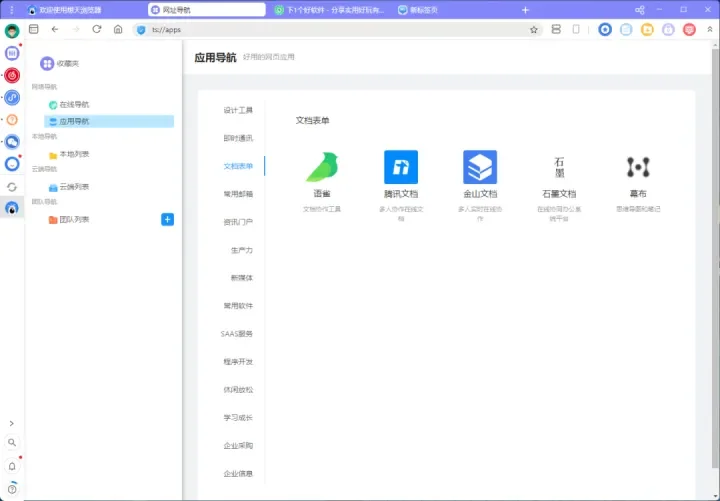Open 云端列表 in navigation panel
720x501 pixels.
109,187
